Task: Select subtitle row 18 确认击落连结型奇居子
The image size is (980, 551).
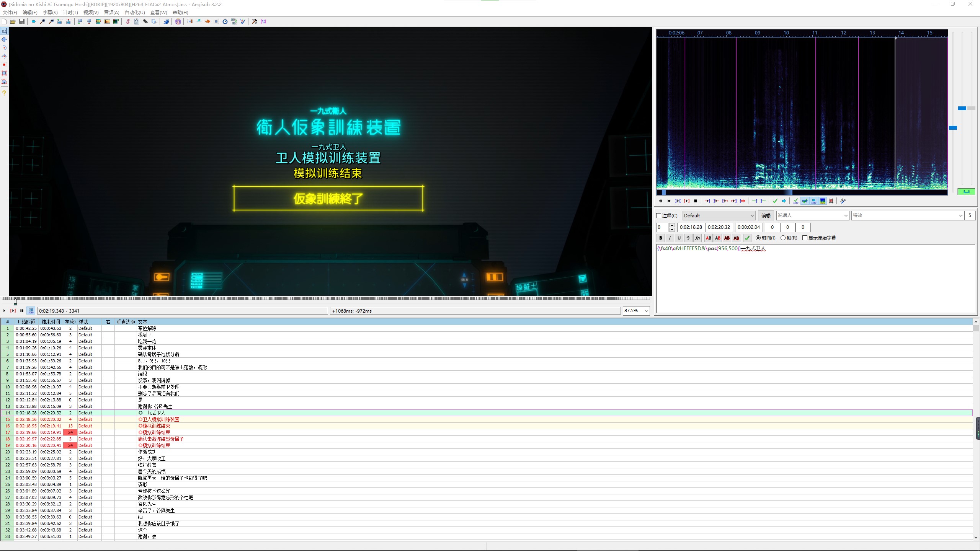Action: point(487,439)
